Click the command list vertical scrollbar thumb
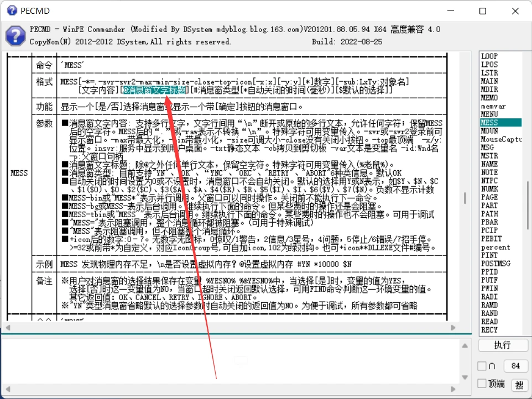The image size is (532, 399). click(528, 206)
